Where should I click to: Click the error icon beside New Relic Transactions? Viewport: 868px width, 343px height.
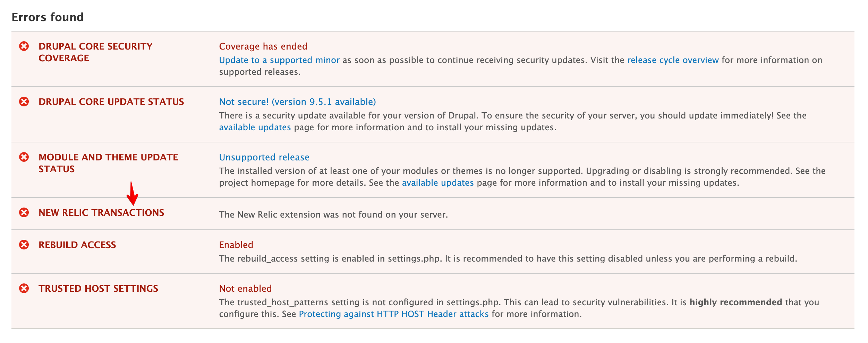click(x=23, y=212)
